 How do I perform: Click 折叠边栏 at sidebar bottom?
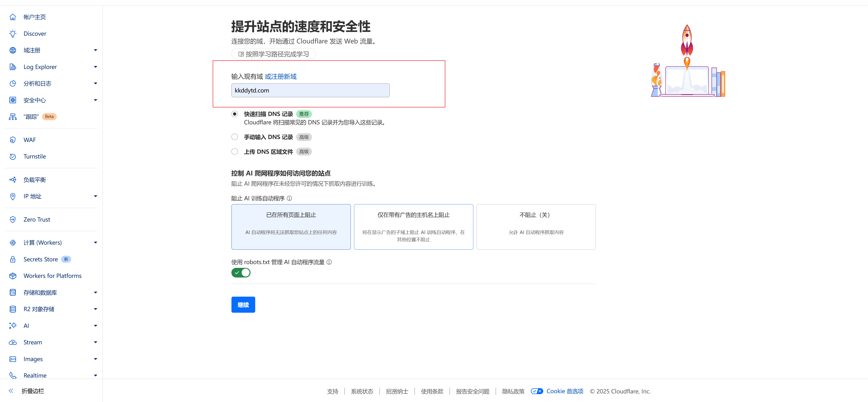pos(33,391)
